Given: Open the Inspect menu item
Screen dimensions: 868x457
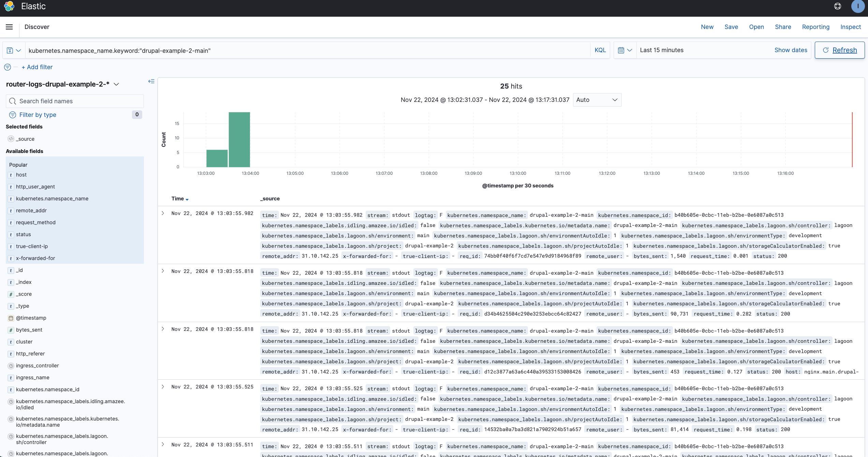Looking at the screenshot, I should coord(850,27).
